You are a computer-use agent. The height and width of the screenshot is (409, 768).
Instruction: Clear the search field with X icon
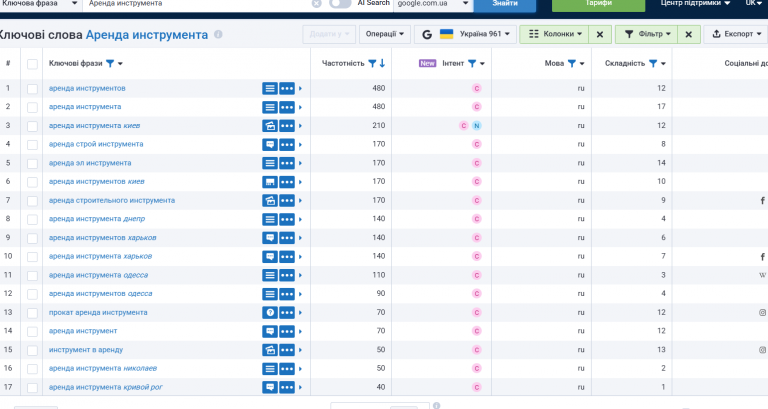tap(316, 3)
